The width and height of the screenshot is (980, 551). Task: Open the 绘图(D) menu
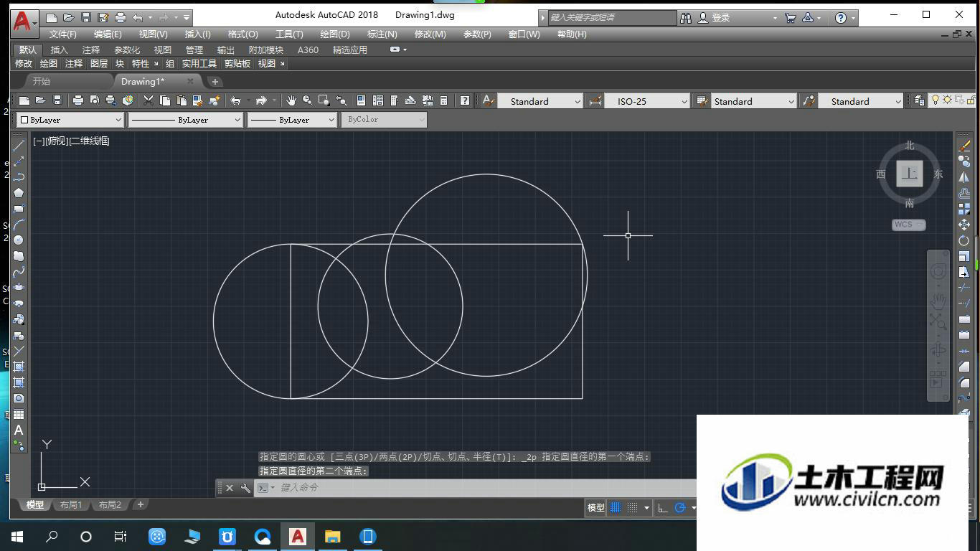pyautogui.click(x=335, y=34)
